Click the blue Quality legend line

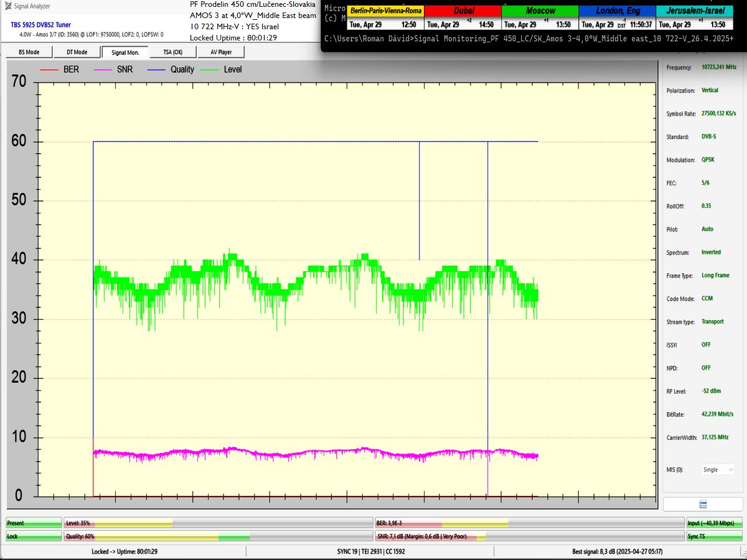point(158,70)
